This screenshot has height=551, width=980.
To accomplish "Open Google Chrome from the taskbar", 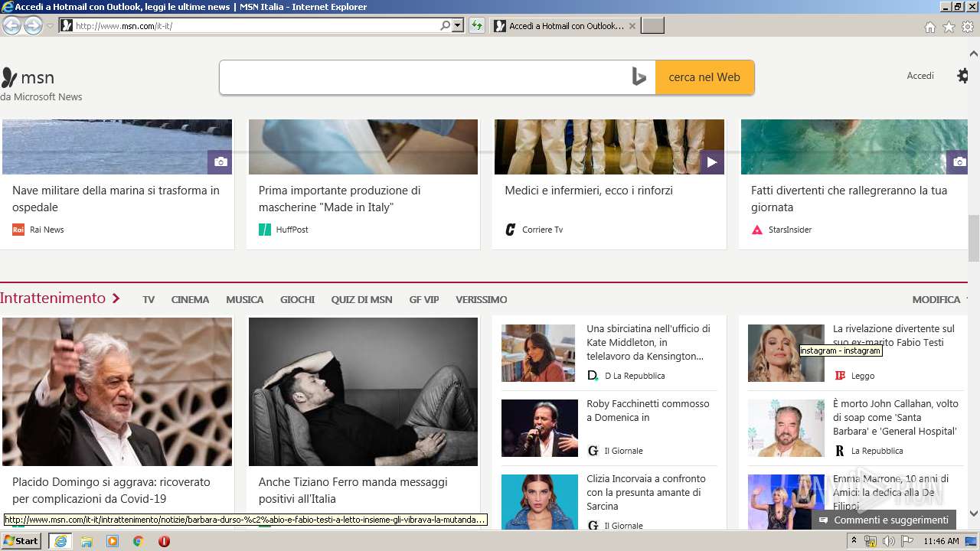I will pyautogui.click(x=139, y=541).
